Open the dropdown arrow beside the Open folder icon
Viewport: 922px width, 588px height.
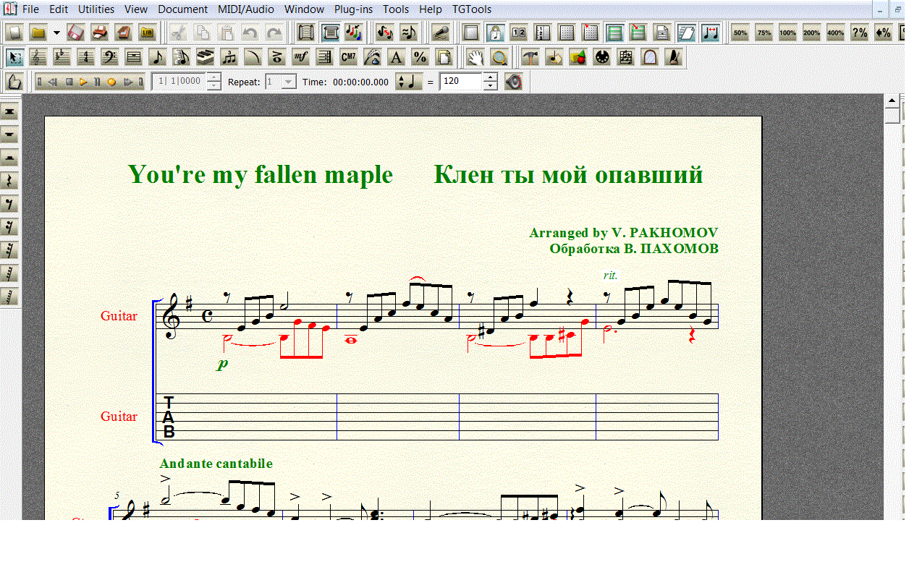(x=56, y=33)
